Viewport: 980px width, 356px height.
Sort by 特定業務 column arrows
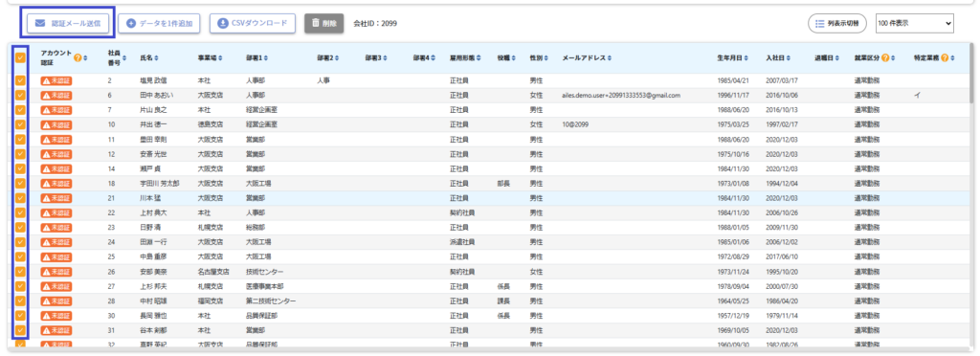click(952, 58)
